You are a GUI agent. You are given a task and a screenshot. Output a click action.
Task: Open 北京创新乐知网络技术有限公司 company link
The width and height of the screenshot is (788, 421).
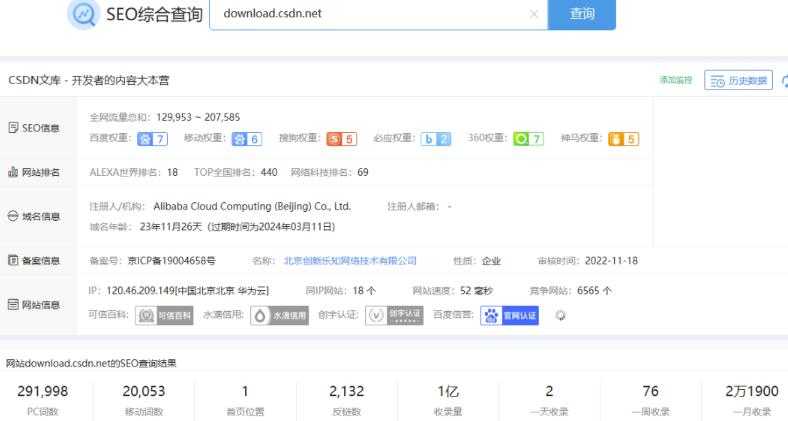point(350,261)
